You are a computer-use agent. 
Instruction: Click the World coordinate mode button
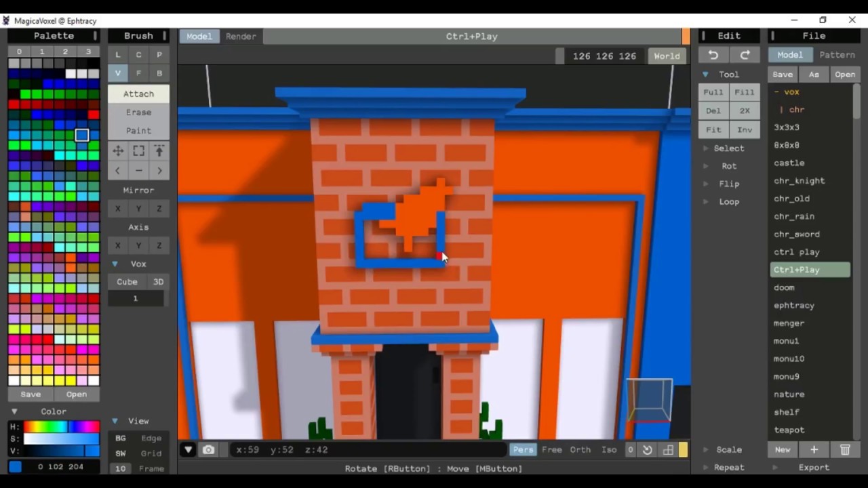pos(667,56)
